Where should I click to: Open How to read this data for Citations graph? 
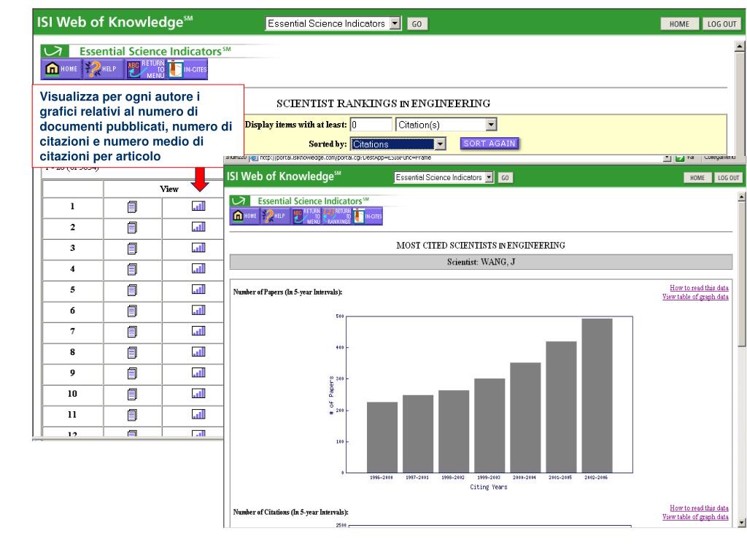coord(699,508)
